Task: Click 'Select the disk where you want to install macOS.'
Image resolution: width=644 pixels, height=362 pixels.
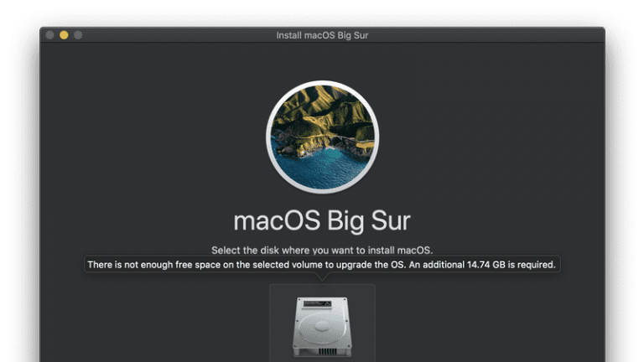Action: (322, 250)
